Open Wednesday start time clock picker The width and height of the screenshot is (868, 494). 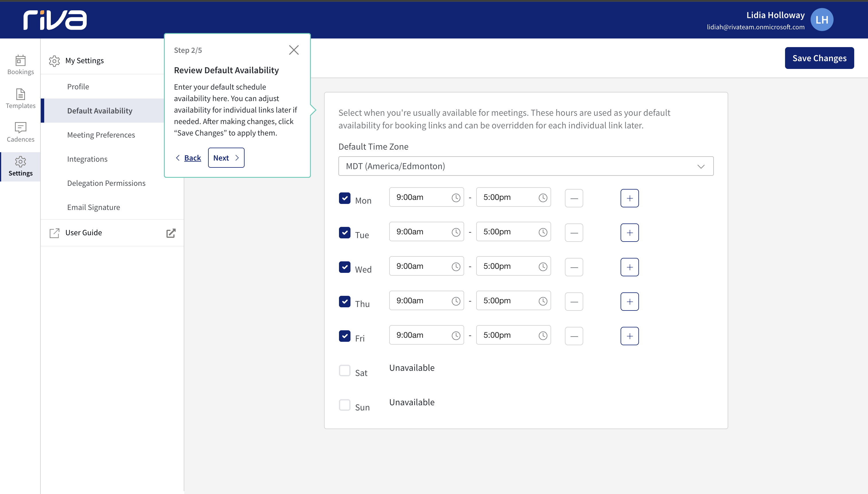(x=456, y=267)
